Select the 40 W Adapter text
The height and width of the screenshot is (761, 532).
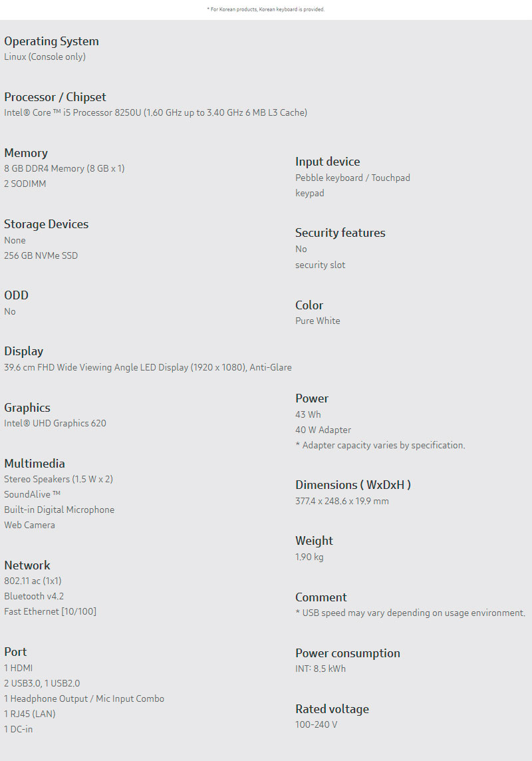[x=323, y=430]
